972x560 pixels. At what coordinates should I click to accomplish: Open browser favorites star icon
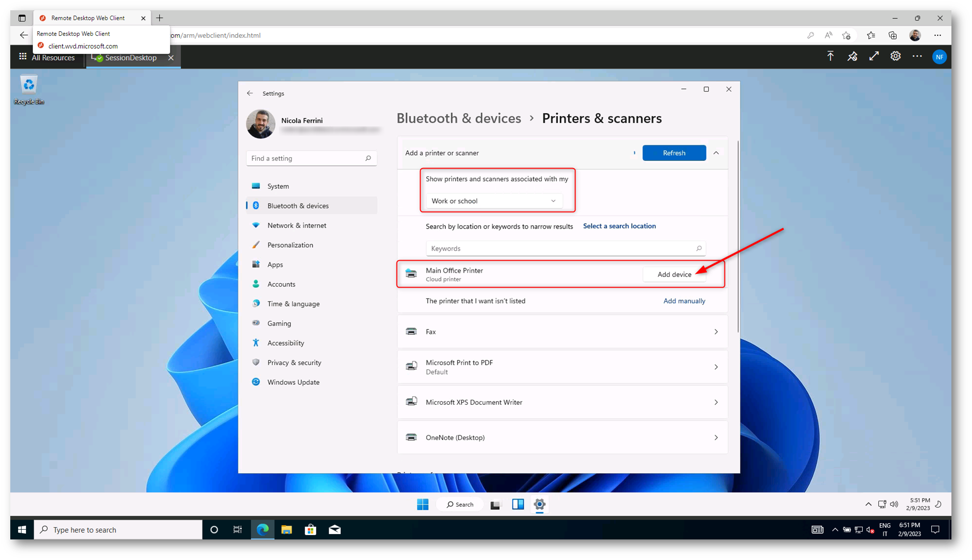click(871, 35)
